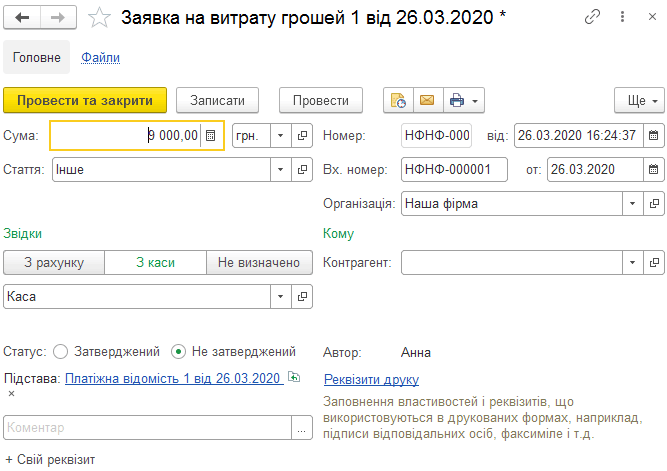Open the Каса record via open icon
The image size is (667, 471).
[x=302, y=297]
